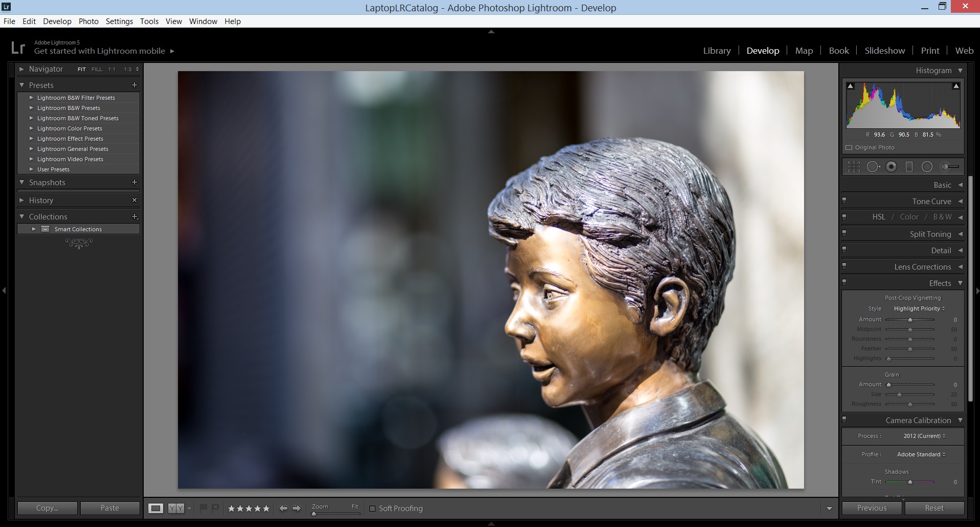
Task: Click the Copy... button
Action: pyautogui.click(x=48, y=508)
